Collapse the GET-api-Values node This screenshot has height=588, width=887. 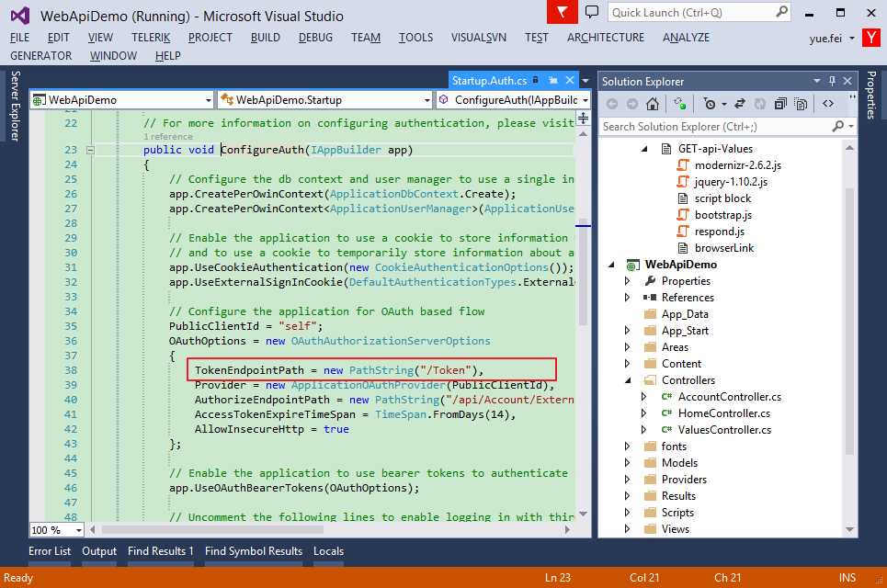[x=643, y=149]
